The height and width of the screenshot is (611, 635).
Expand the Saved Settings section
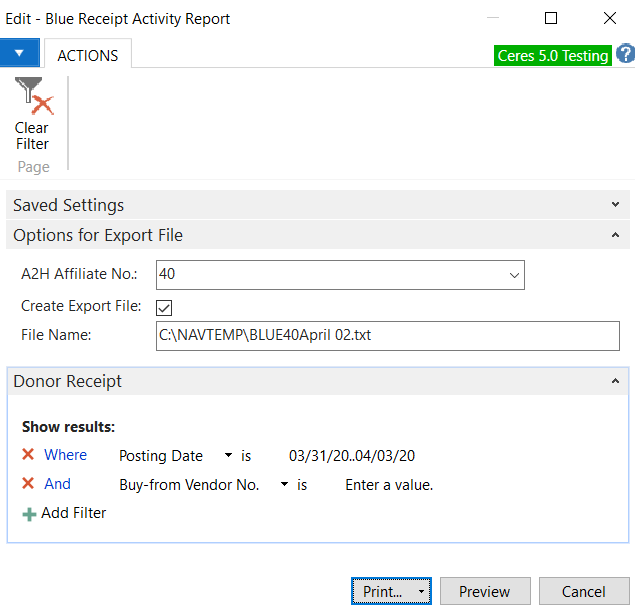click(614, 205)
